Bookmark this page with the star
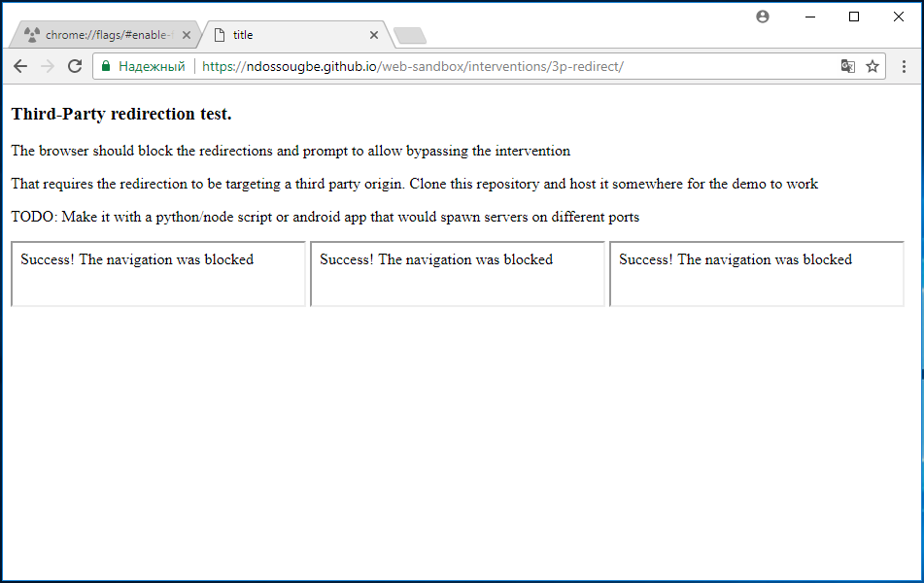924x583 pixels. point(873,66)
